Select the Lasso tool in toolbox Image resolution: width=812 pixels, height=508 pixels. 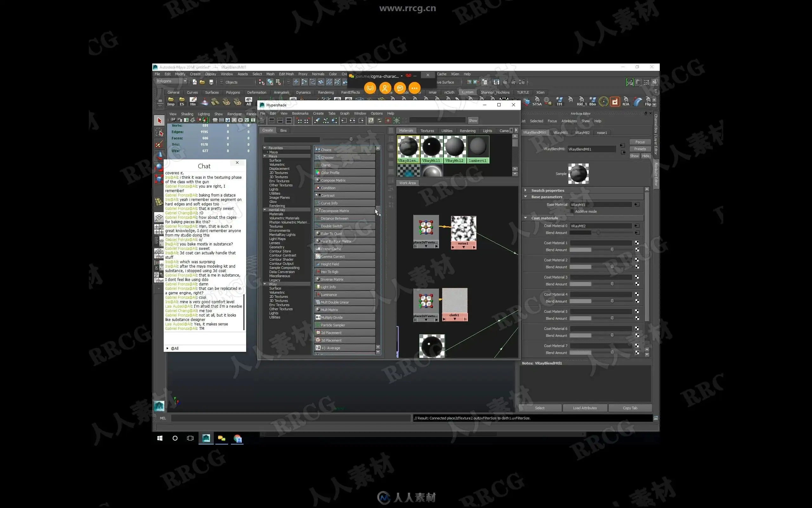[x=159, y=132]
